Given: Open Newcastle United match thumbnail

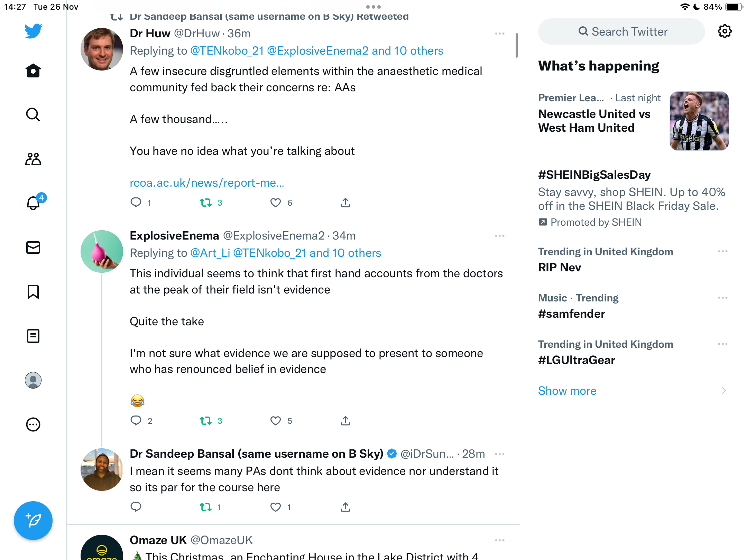Looking at the screenshot, I should [x=699, y=121].
